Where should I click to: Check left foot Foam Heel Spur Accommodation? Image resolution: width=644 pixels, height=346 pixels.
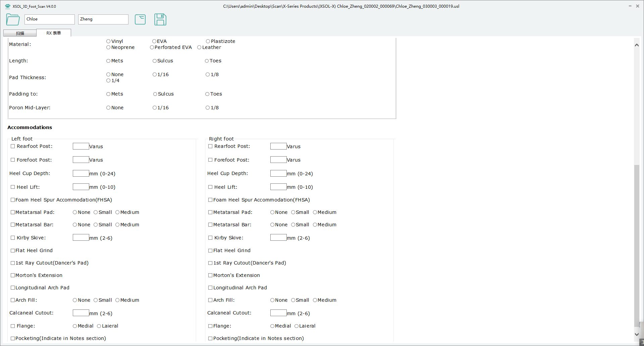[x=13, y=200]
